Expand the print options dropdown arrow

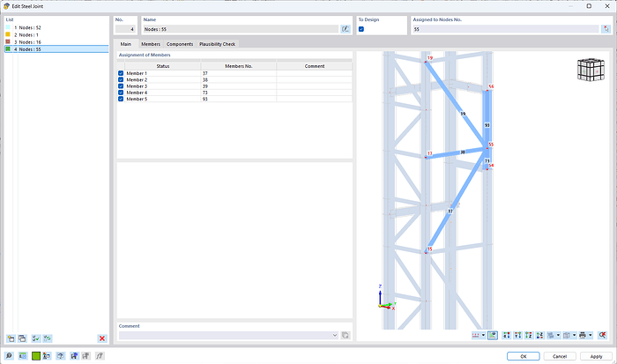click(590, 335)
